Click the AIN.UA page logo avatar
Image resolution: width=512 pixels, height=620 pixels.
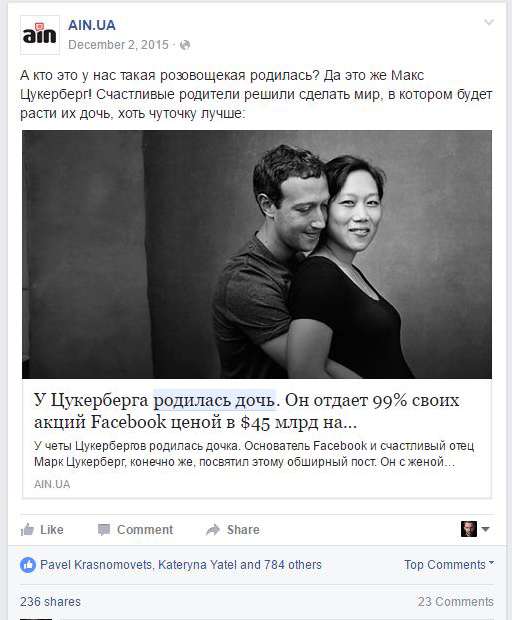pos(40,35)
